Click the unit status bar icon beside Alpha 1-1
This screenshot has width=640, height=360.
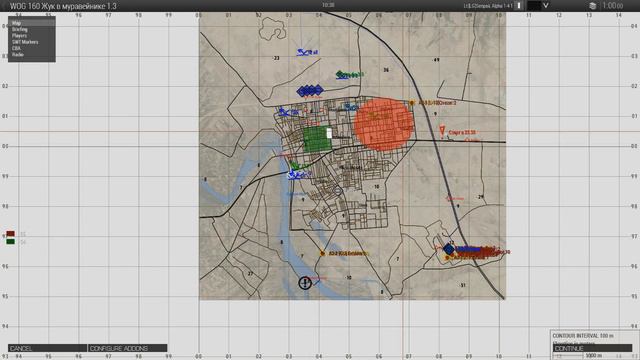tap(519, 5)
